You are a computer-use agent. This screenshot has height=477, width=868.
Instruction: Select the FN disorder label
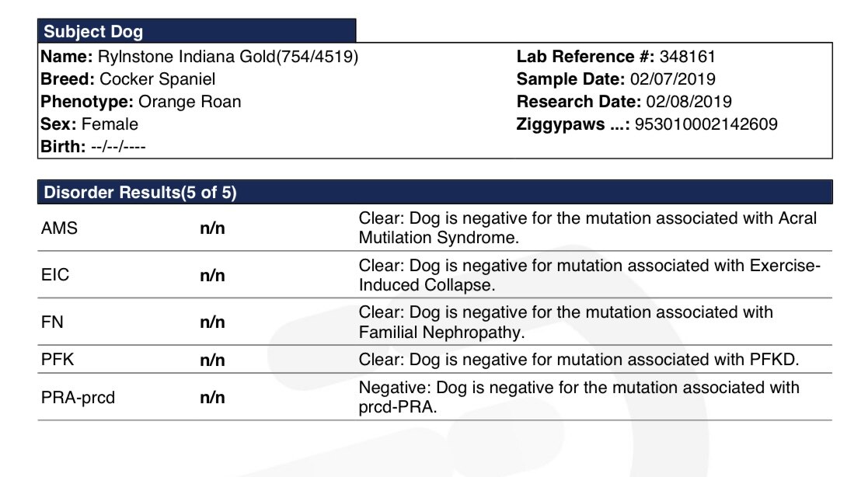pyautogui.click(x=52, y=322)
